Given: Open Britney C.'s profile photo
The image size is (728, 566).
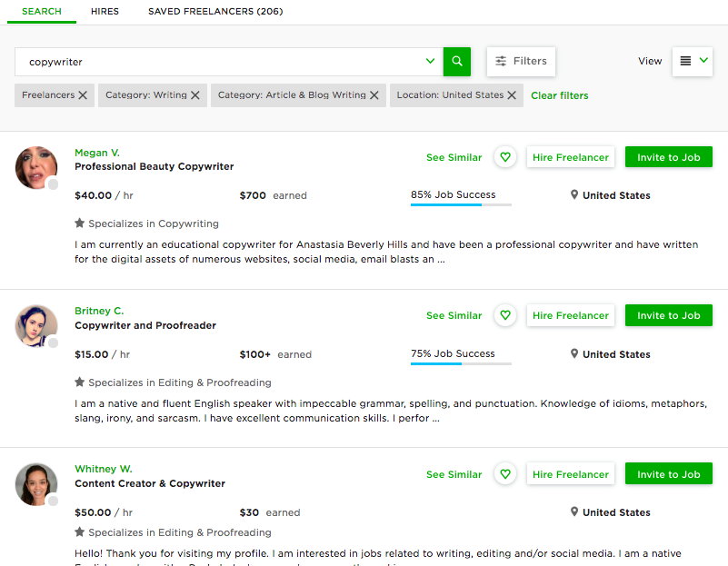Looking at the screenshot, I should coord(36,325).
